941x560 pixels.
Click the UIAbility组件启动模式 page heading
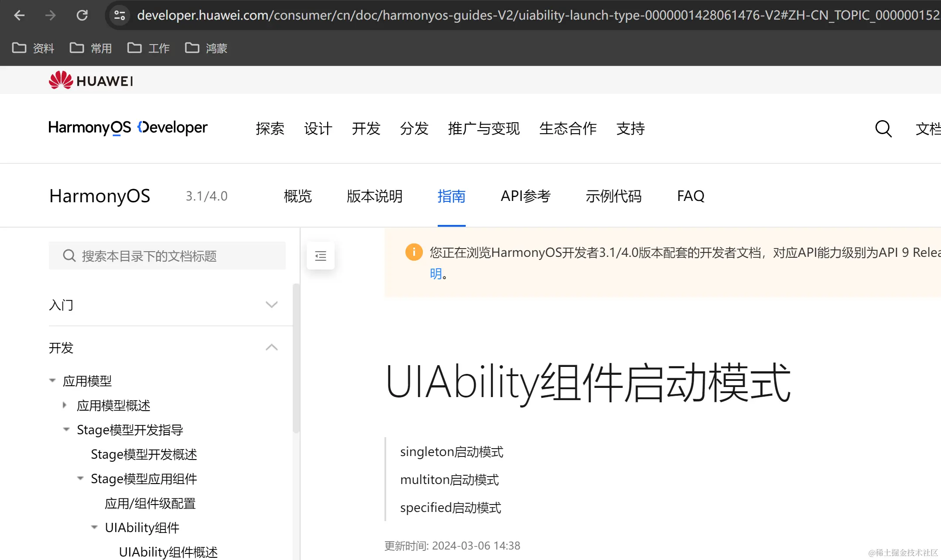click(588, 383)
